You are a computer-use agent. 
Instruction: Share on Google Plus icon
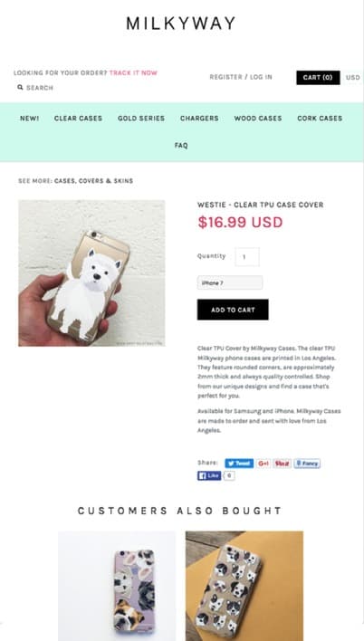(x=263, y=464)
